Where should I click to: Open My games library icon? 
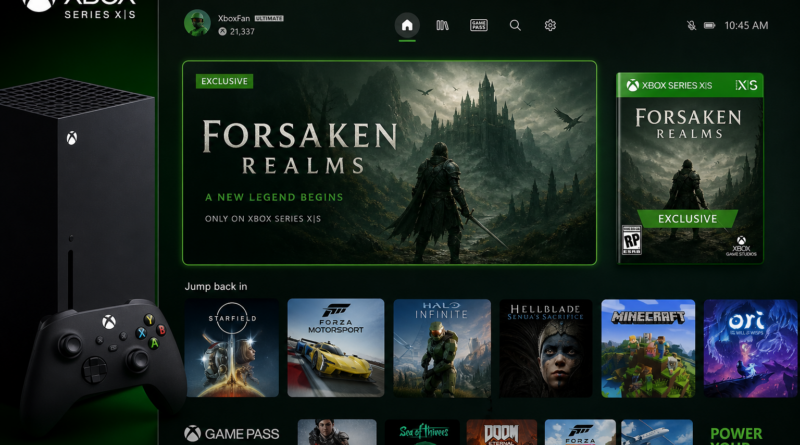[442, 25]
